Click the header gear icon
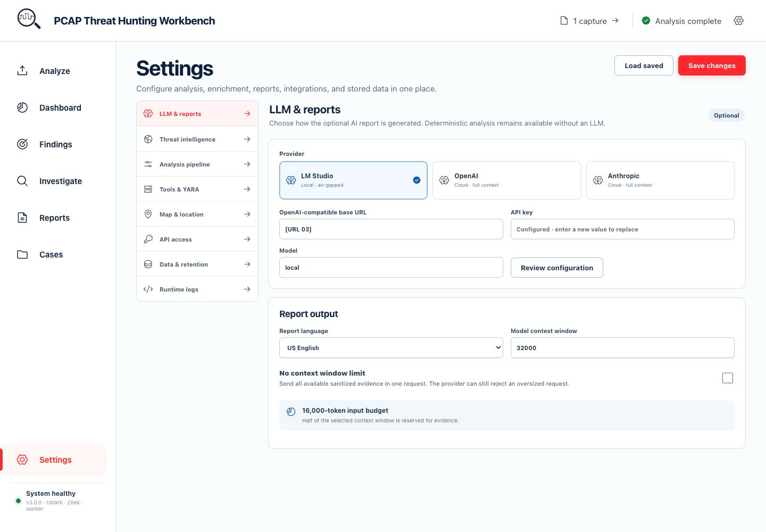 tap(738, 21)
